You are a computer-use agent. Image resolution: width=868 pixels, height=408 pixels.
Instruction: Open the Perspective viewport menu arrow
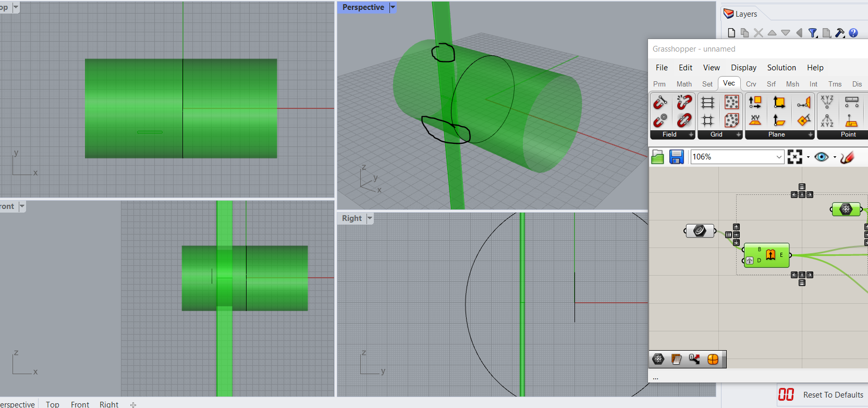click(393, 7)
